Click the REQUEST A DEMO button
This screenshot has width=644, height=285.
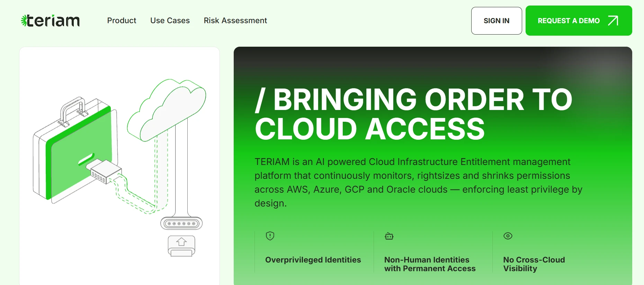[579, 21]
